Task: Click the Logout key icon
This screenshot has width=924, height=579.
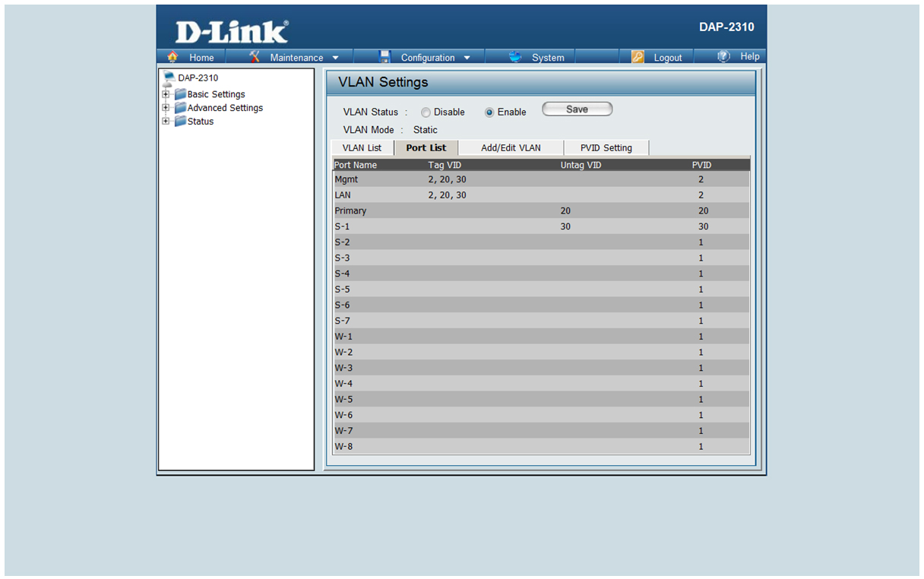Action: [638, 57]
